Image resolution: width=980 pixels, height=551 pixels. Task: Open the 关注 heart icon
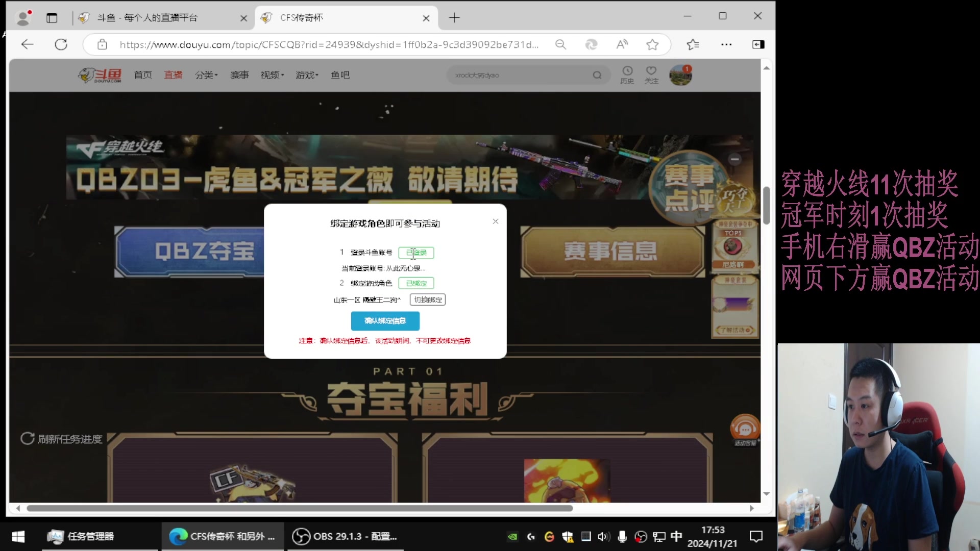click(651, 75)
